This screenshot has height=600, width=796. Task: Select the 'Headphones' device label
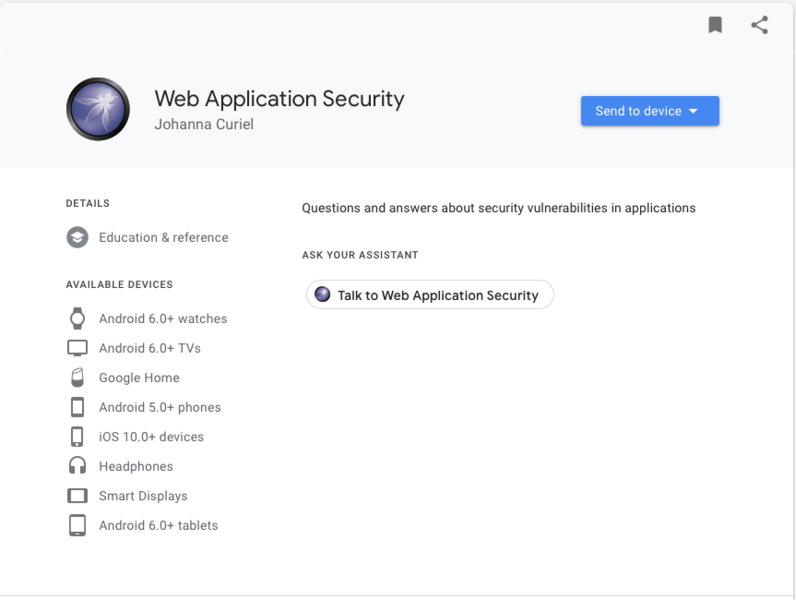click(136, 466)
